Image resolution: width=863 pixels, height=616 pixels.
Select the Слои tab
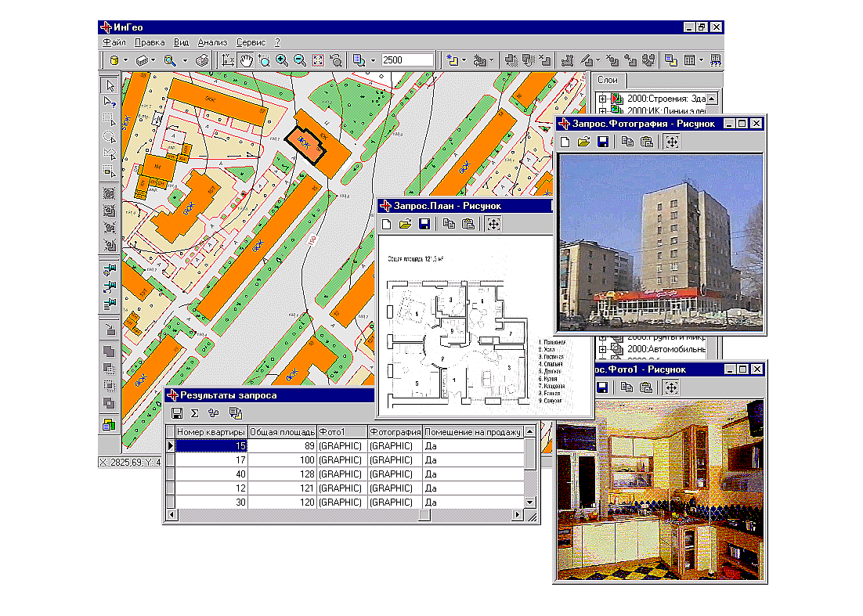(608, 81)
